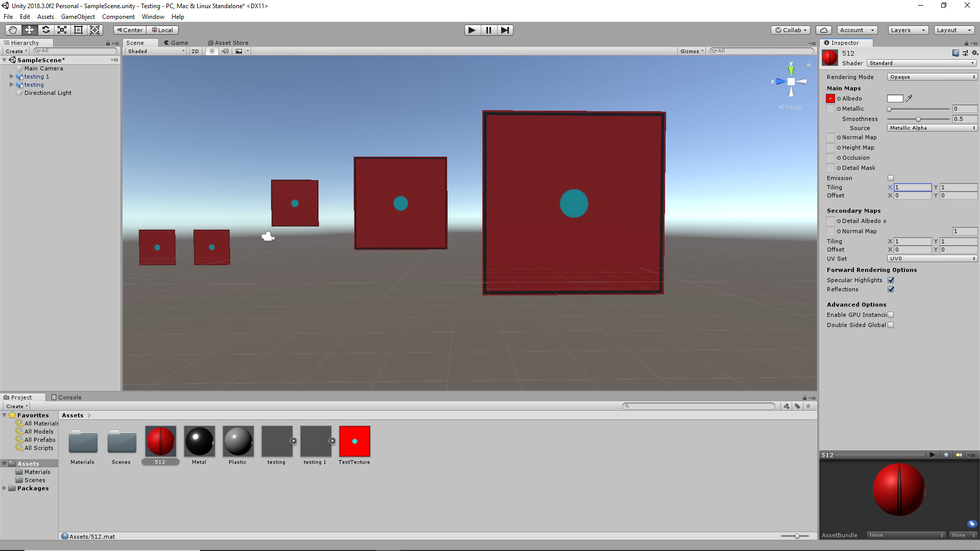Uncheck the Reflections option
Screen dimensions: 980x551
[891, 289]
